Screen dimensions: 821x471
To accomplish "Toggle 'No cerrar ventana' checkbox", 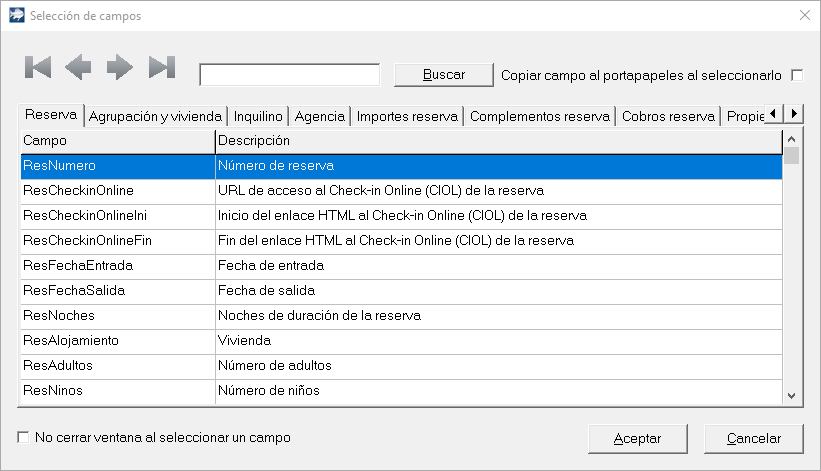I will [x=24, y=437].
